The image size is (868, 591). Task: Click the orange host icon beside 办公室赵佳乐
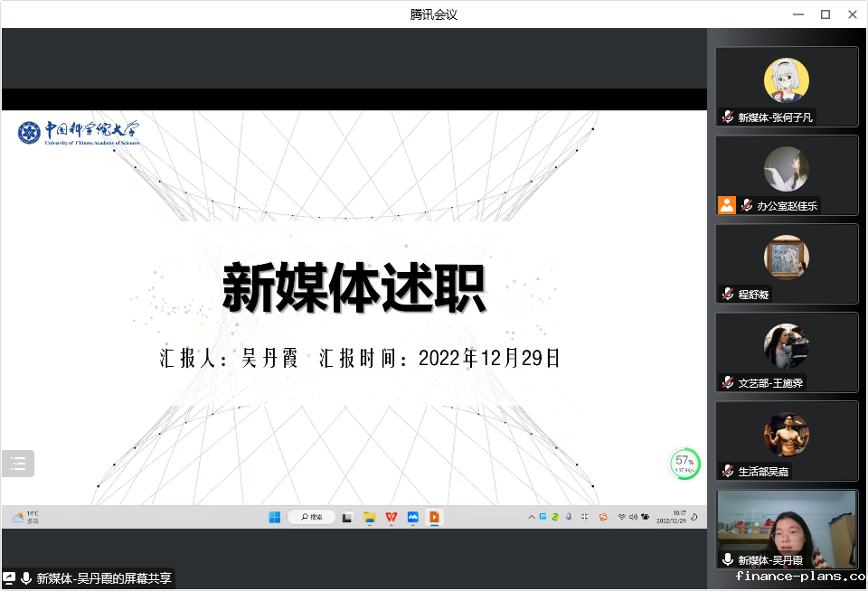click(x=727, y=205)
